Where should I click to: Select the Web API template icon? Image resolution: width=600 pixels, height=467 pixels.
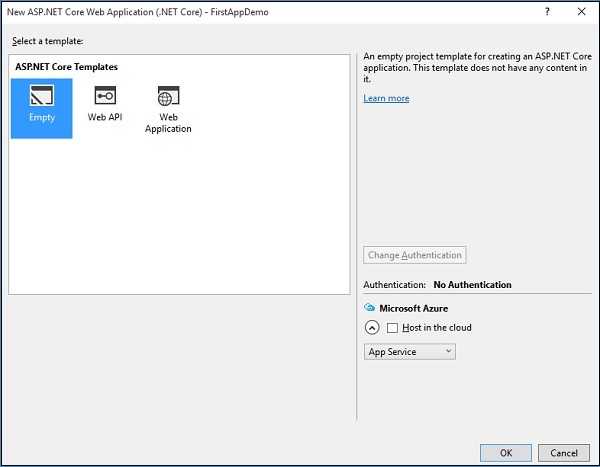[105, 96]
